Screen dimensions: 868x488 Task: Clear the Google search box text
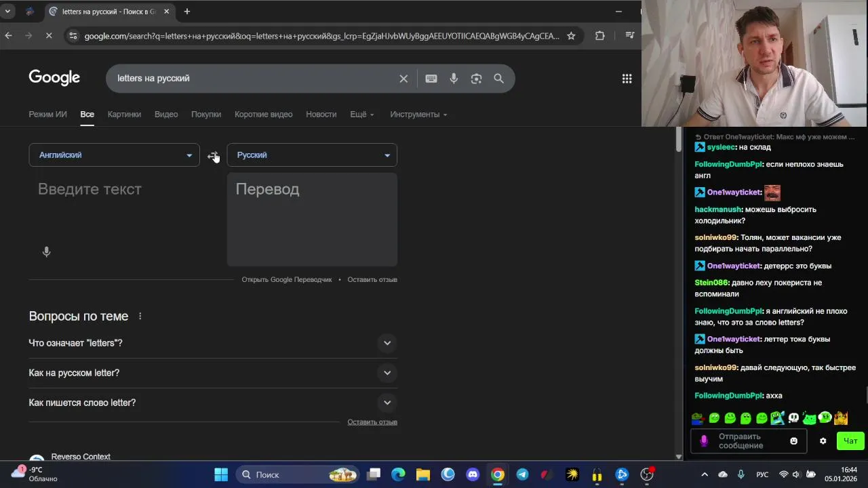(x=403, y=79)
